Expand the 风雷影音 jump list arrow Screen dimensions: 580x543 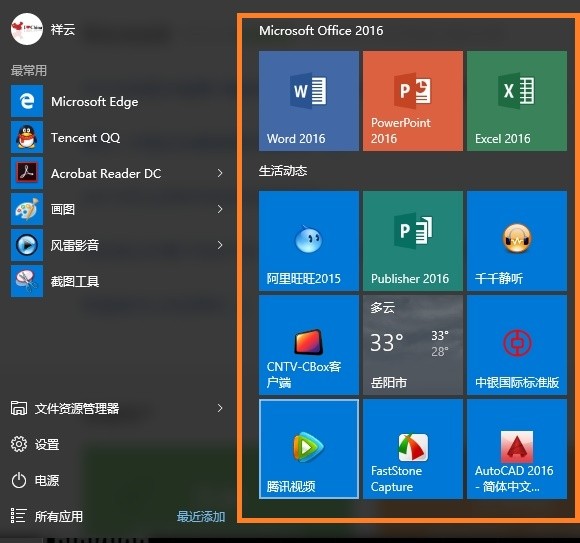pyautogui.click(x=220, y=245)
